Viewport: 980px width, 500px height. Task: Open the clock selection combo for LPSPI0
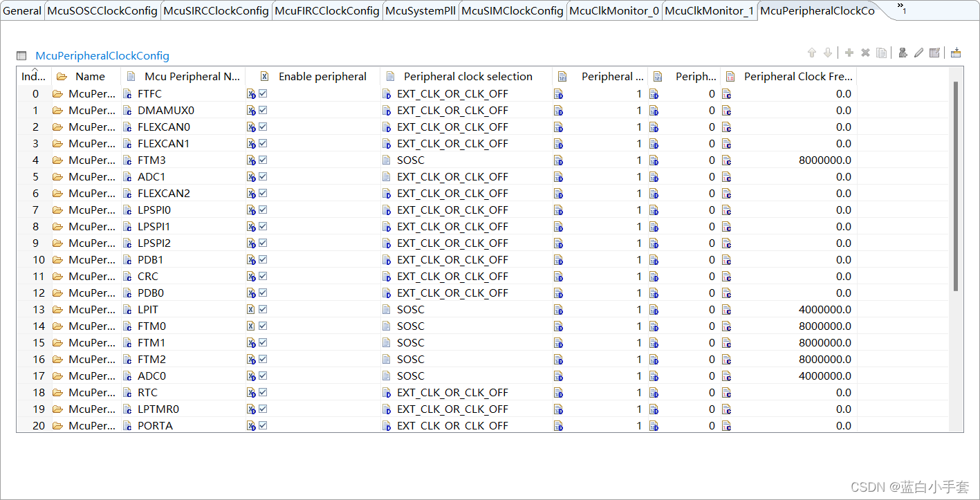[x=466, y=210]
